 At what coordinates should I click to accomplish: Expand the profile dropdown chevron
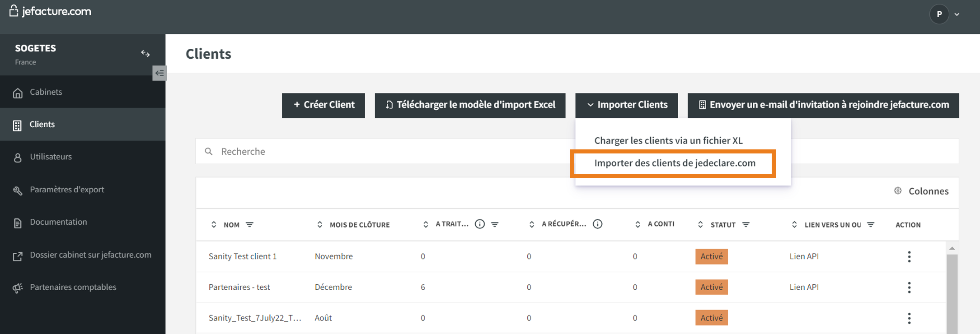pyautogui.click(x=957, y=14)
